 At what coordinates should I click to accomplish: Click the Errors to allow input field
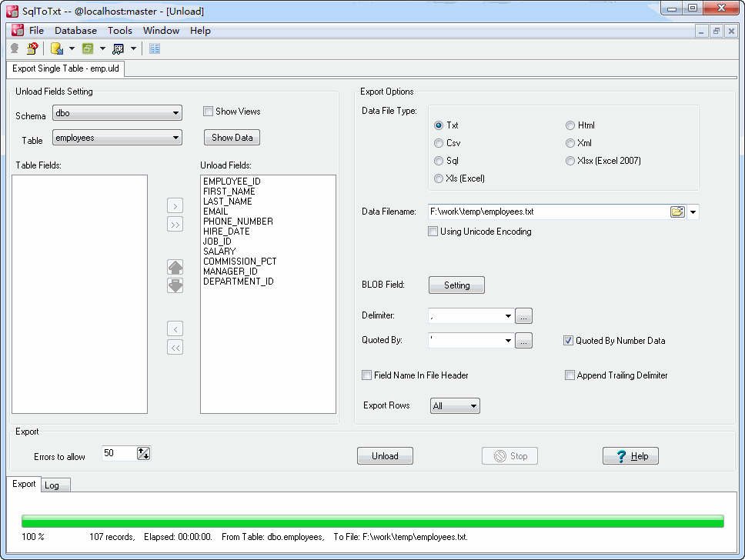(x=120, y=453)
